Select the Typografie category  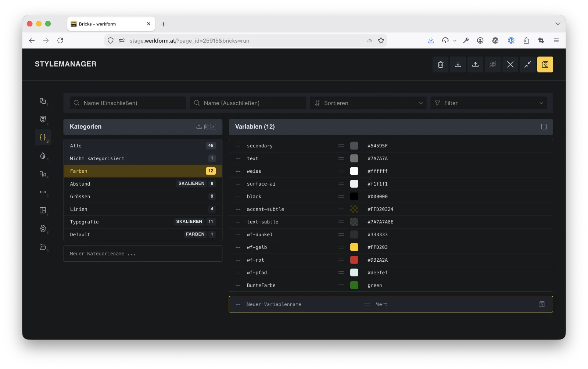click(x=143, y=222)
